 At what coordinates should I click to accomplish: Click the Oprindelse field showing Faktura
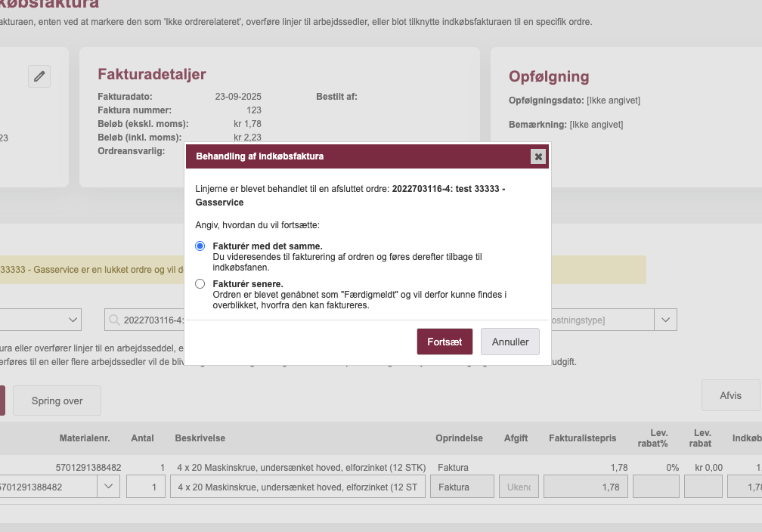(461, 487)
